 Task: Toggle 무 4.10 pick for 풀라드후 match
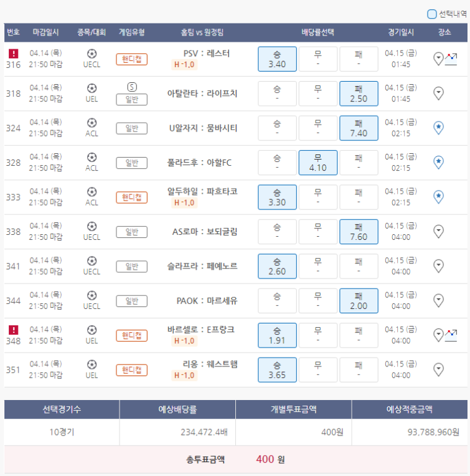tap(318, 163)
